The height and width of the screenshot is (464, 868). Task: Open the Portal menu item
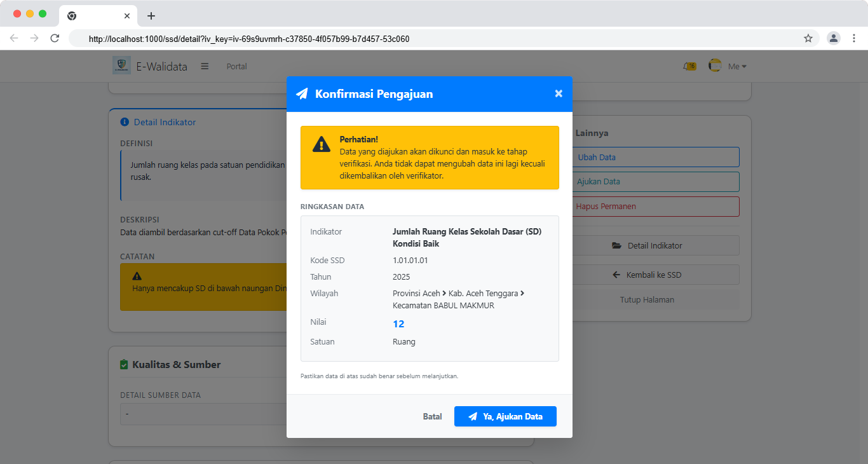[x=236, y=66]
